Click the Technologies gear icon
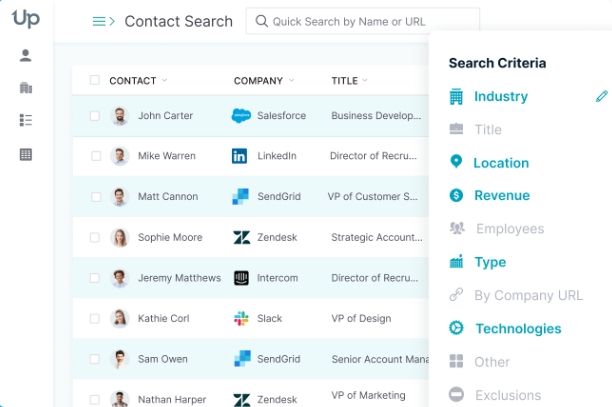The width and height of the screenshot is (612, 407). tap(456, 328)
